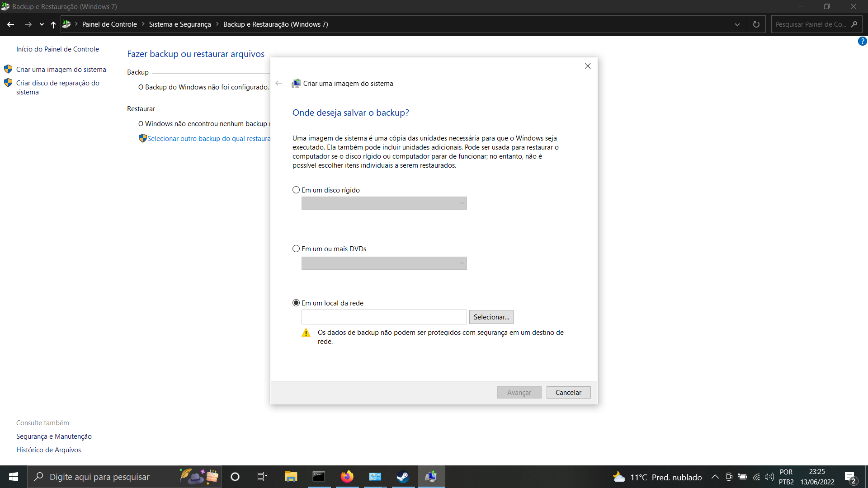
Task: Open recent locations dropdown arrow
Action: (42, 24)
